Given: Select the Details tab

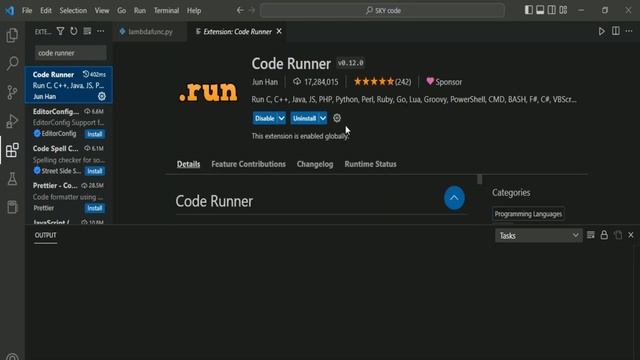Looking at the screenshot, I should pyautogui.click(x=189, y=164).
